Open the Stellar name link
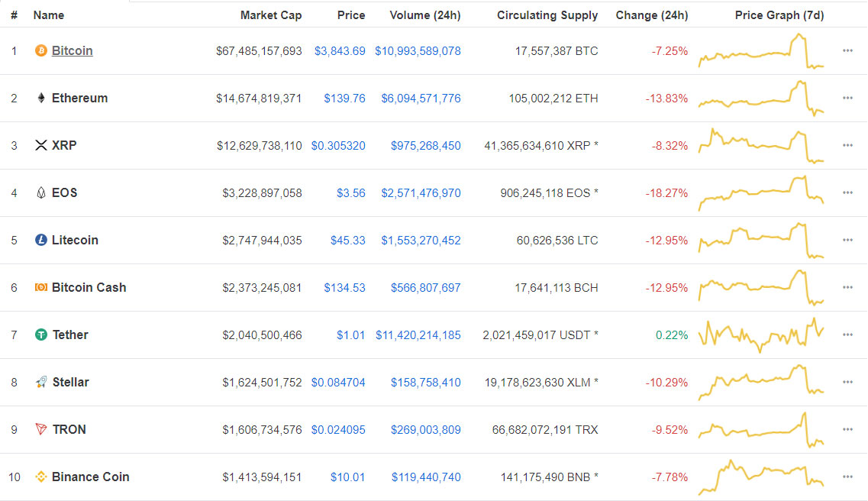 point(71,382)
